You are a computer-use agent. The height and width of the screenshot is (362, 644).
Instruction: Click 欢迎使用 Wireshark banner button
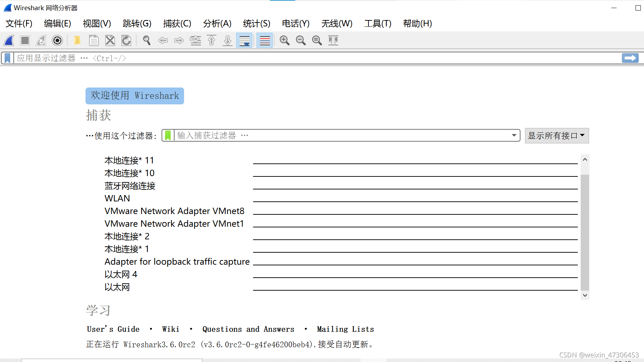[x=135, y=96]
